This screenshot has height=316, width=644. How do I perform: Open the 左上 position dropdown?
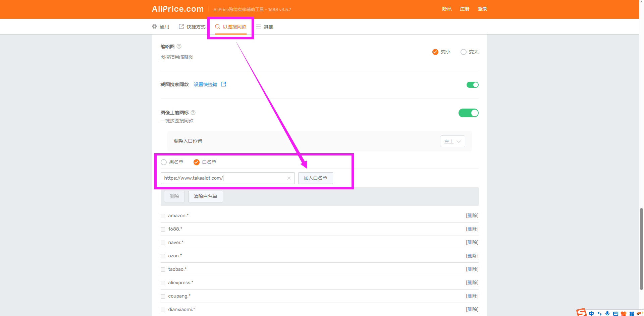click(452, 141)
